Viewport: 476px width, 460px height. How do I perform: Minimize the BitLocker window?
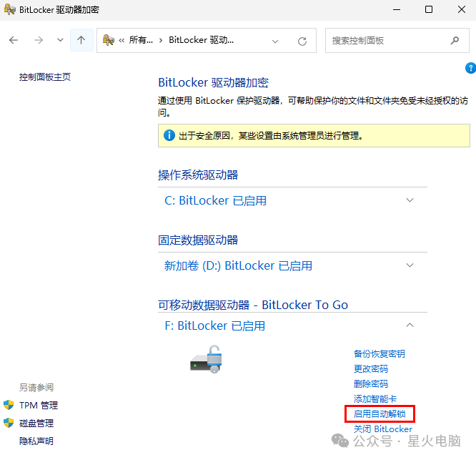(x=397, y=9)
